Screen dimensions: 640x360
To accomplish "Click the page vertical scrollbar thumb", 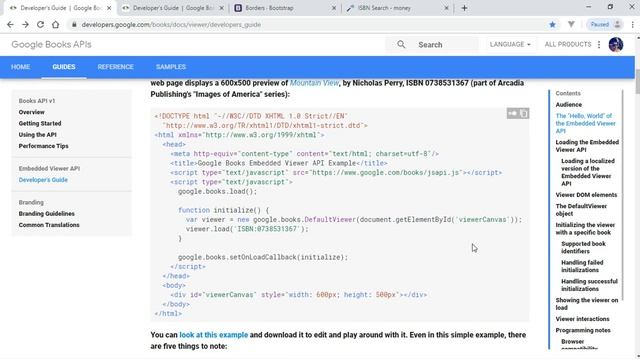I will tap(637, 82).
